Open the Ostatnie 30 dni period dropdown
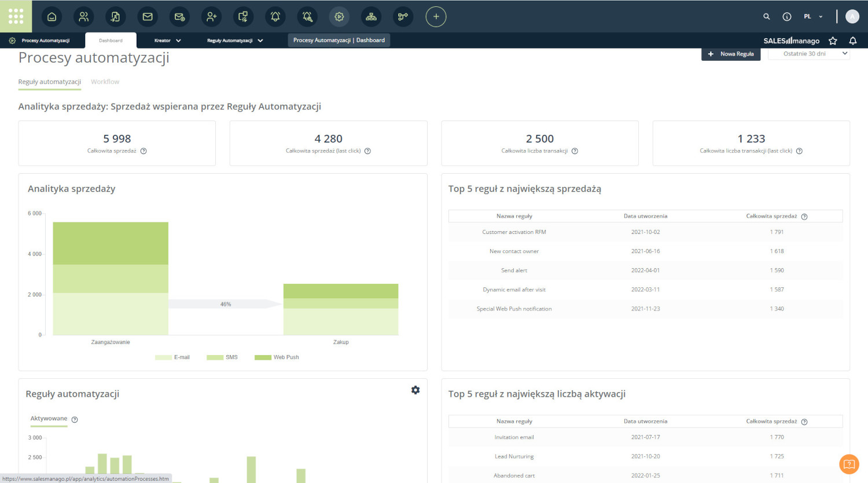The height and width of the screenshot is (483, 868). [809, 54]
